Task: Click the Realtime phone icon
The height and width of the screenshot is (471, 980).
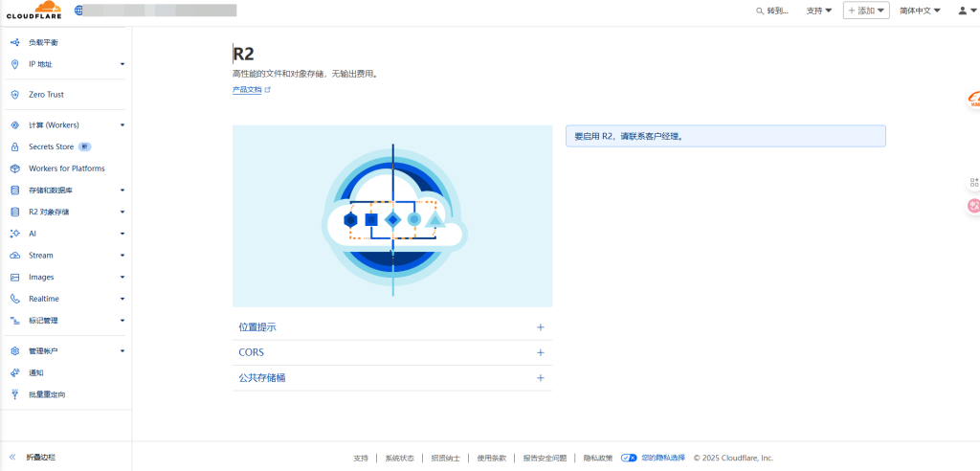Action: point(15,299)
